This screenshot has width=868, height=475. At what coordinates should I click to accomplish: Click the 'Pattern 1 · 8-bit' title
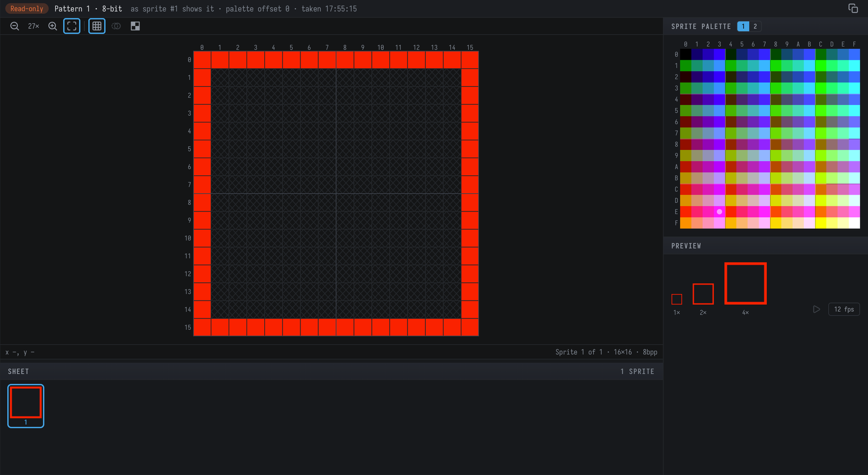point(88,9)
